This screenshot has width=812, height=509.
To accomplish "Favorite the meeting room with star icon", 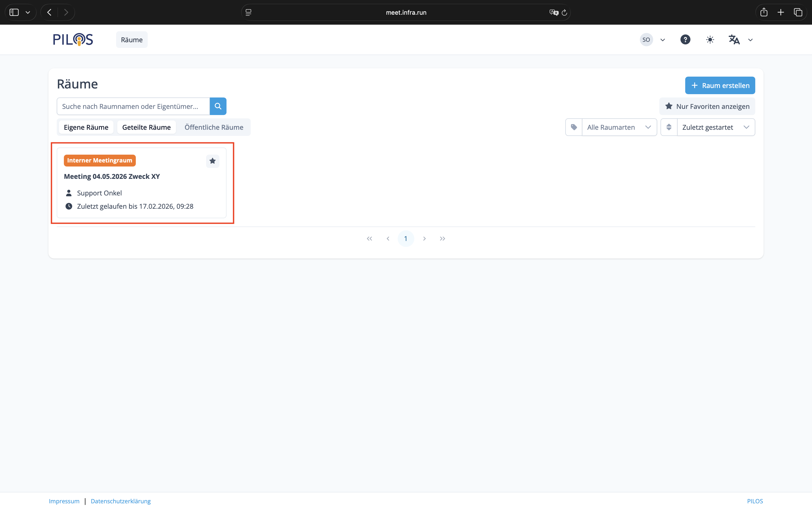I will (x=212, y=161).
